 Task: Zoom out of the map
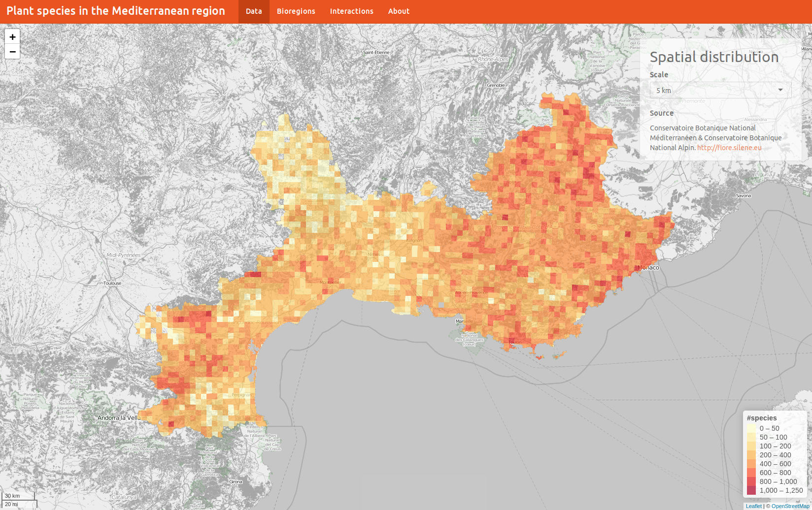coord(12,52)
